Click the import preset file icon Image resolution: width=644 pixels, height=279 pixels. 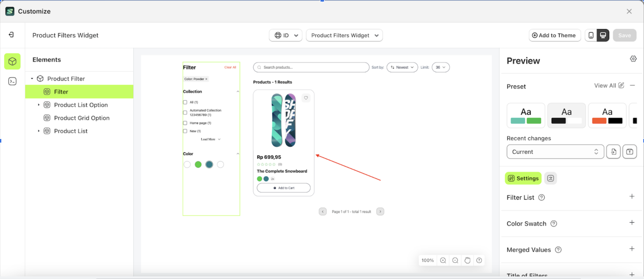613,152
